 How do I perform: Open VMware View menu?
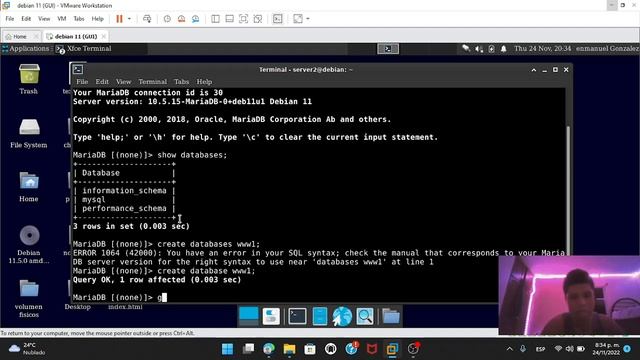click(x=44, y=19)
